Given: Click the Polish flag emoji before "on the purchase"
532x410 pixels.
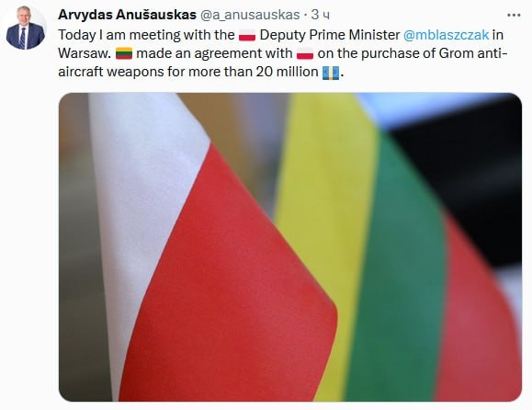Looking at the screenshot, I should pos(305,53).
